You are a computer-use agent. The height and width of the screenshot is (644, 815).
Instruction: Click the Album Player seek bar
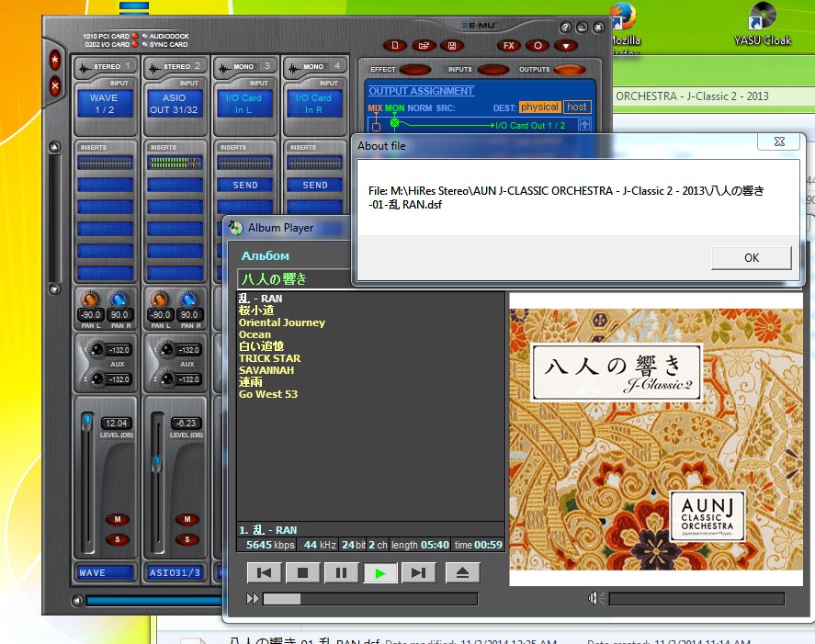coord(370,599)
